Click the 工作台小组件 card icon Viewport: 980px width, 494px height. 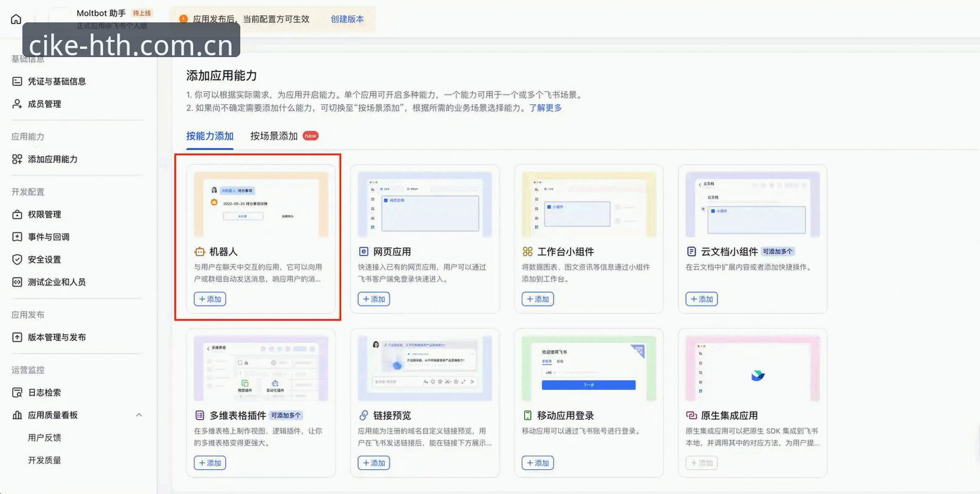pyautogui.click(x=527, y=251)
